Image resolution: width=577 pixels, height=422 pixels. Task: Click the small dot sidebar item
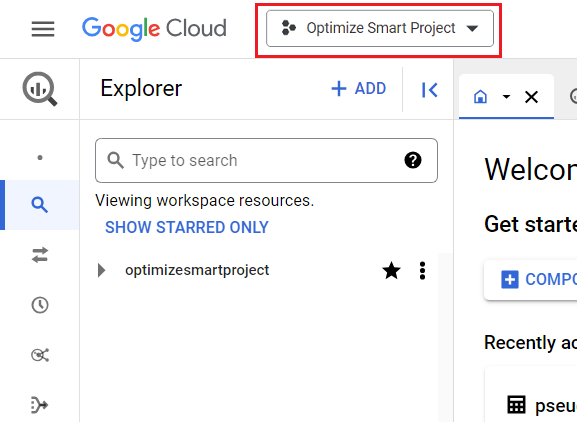[40, 158]
